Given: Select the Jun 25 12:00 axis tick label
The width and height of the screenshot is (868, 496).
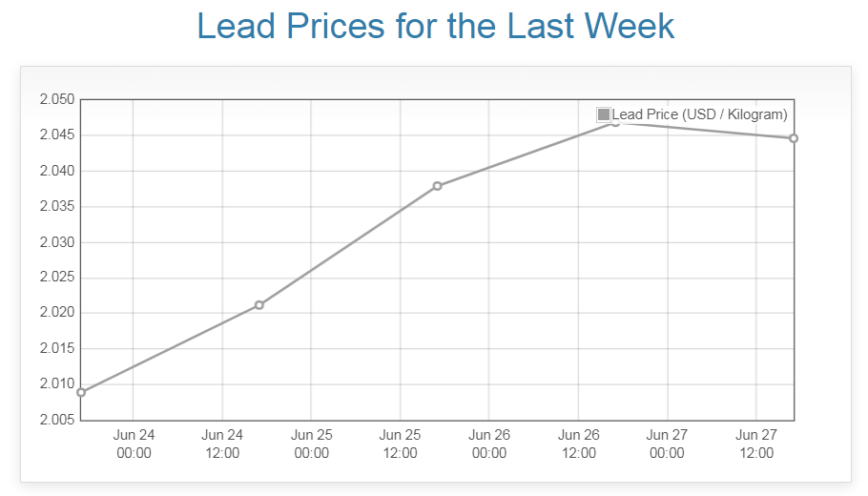Looking at the screenshot, I should 401,444.
